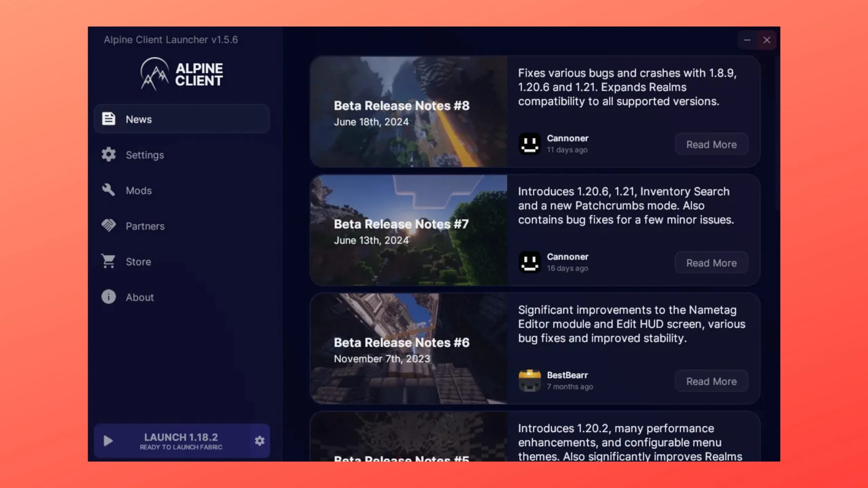
Task: Click the About info icon
Action: [108, 297]
